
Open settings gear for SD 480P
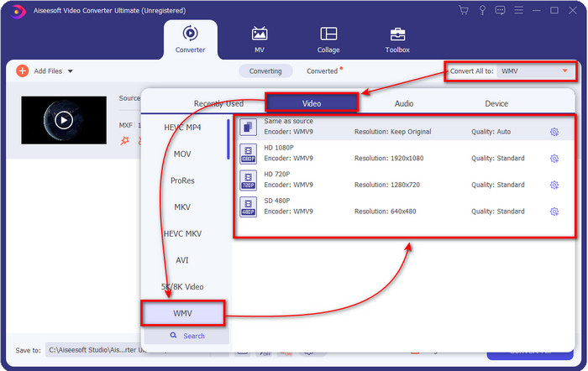pyautogui.click(x=554, y=212)
